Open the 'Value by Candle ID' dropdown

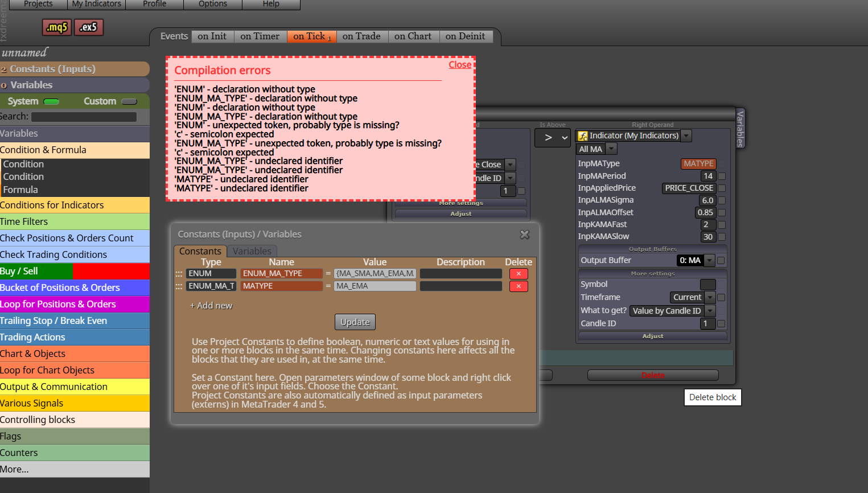pyautogui.click(x=710, y=311)
